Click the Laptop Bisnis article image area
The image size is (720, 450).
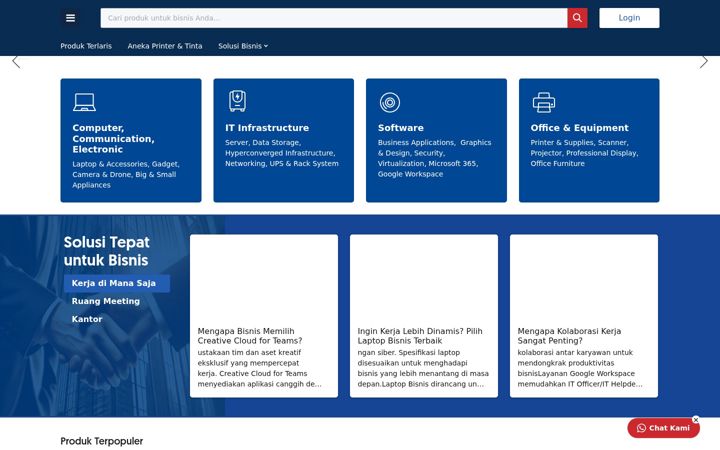click(424, 279)
